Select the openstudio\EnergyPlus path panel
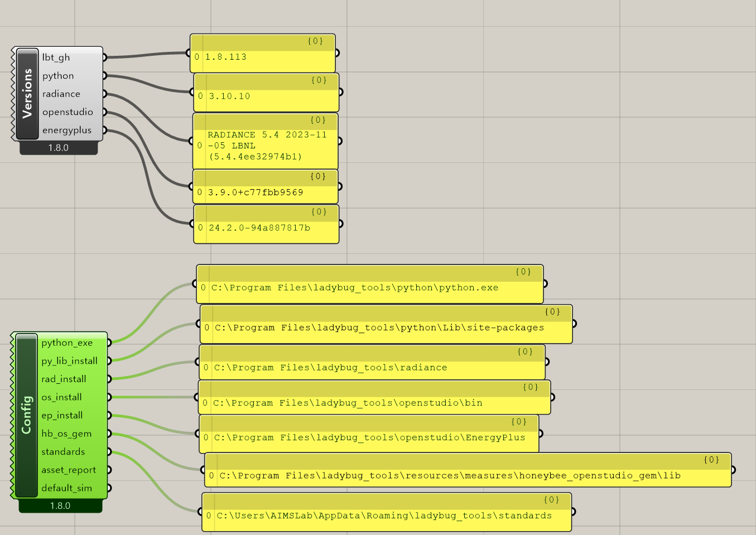Screen dimensions: 756x535 [x=369, y=434]
